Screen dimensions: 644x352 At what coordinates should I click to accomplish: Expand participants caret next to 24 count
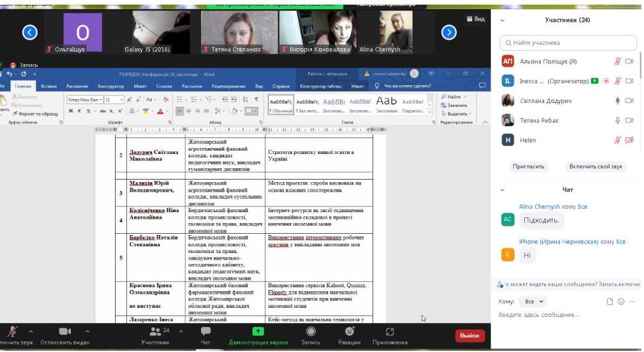[181, 331]
